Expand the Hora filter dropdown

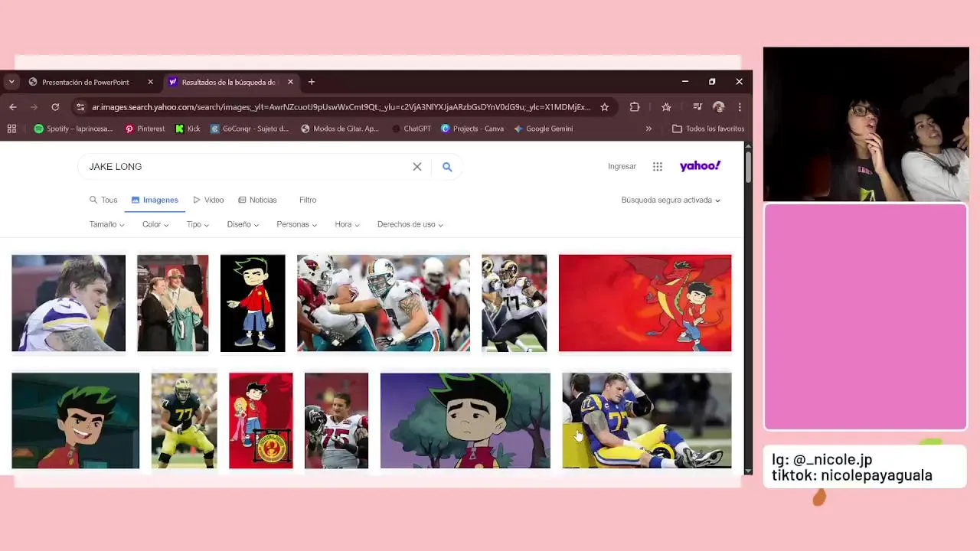[347, 224]
